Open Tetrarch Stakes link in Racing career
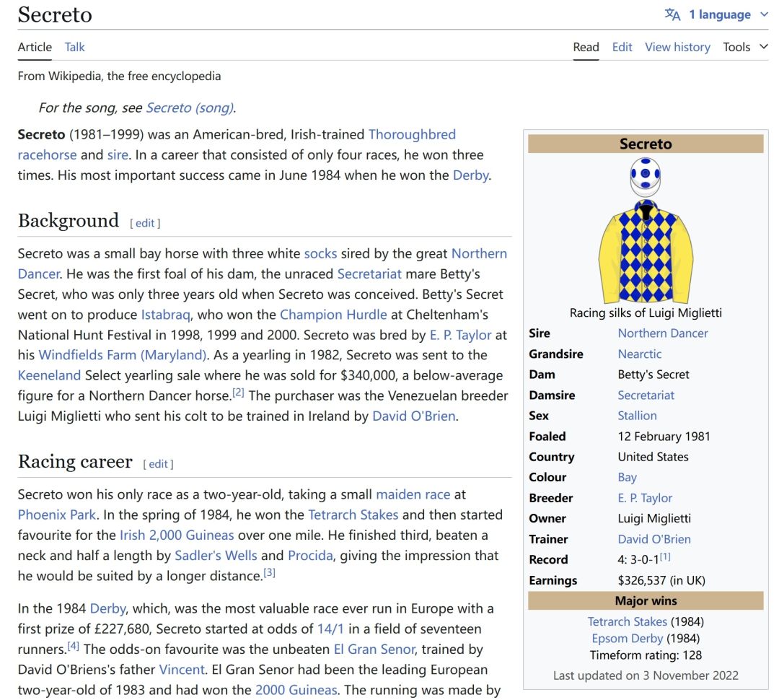Viewport: 779px width, 700px height. point(353,515)
